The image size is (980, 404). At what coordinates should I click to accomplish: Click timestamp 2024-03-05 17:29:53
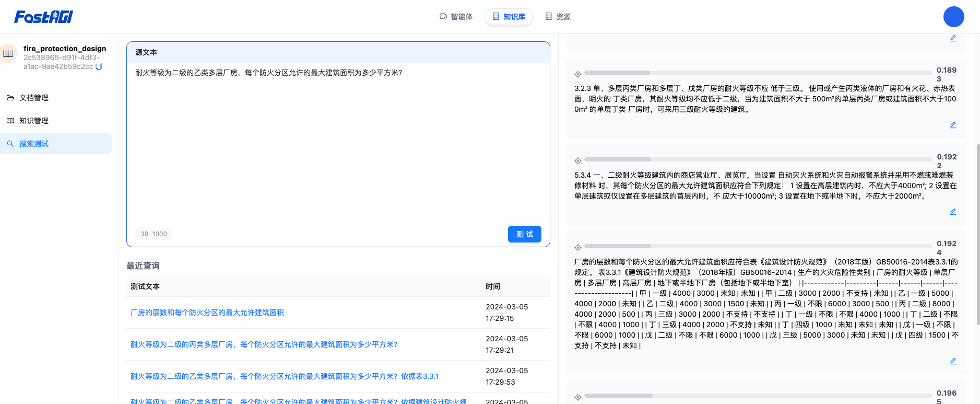(x=506, y=376)
